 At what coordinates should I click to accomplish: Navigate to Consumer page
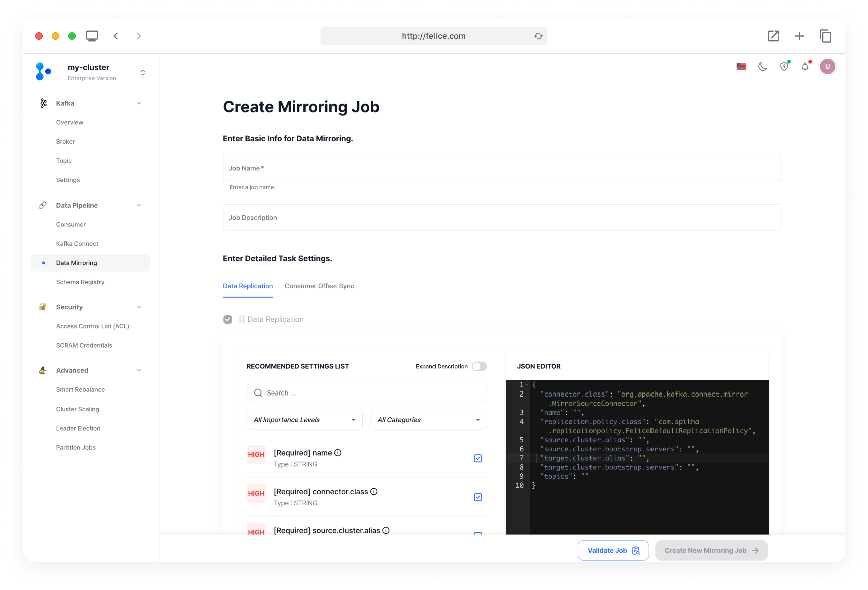71,225
